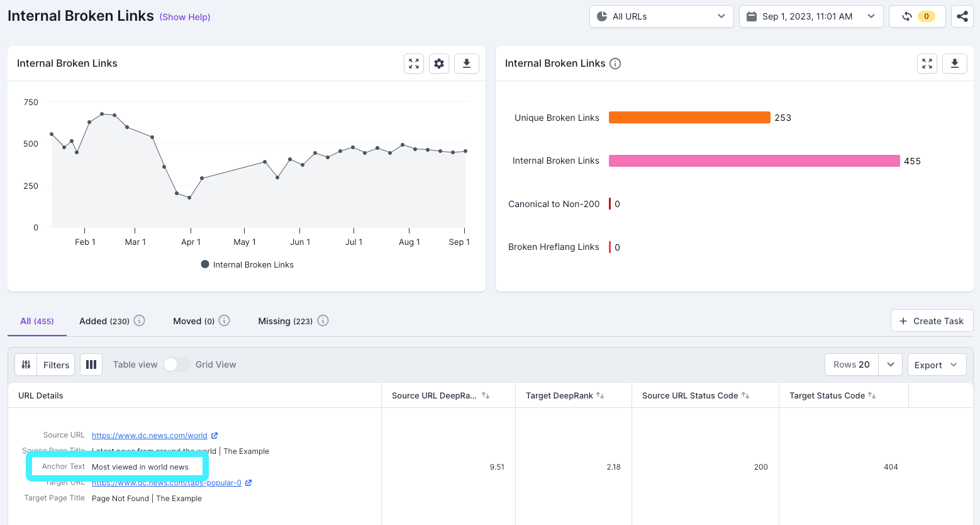Image resolution: width=980 pixels, height=525 pixels.
Task: Click the pink Internal Broken Links bar
Action: [x=754, y=161]
